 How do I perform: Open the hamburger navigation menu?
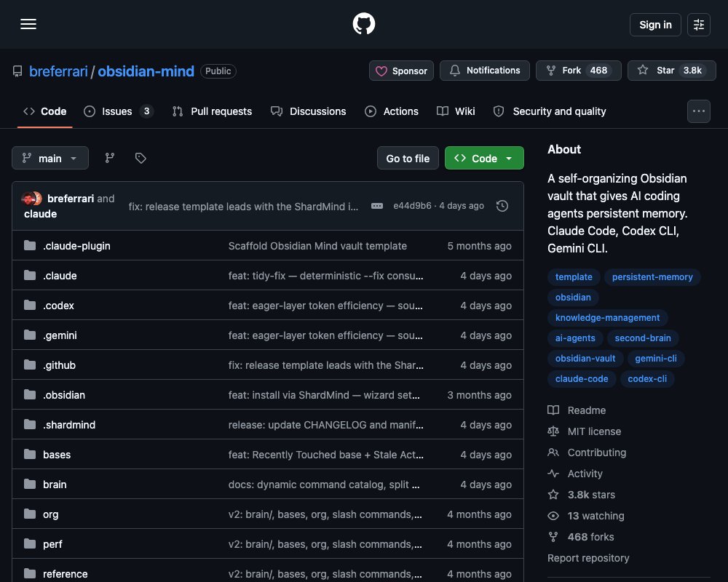click(x=28, y=24)
